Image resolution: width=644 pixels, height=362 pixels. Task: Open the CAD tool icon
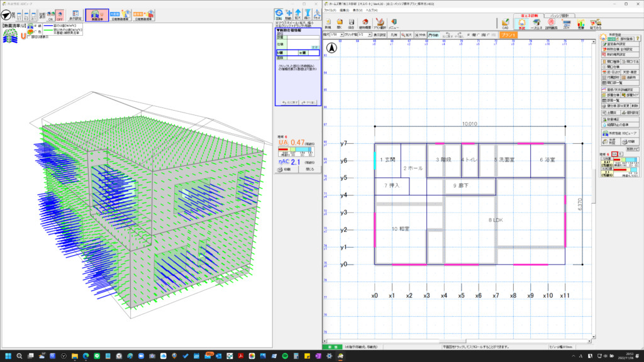(x=505, y=23)
